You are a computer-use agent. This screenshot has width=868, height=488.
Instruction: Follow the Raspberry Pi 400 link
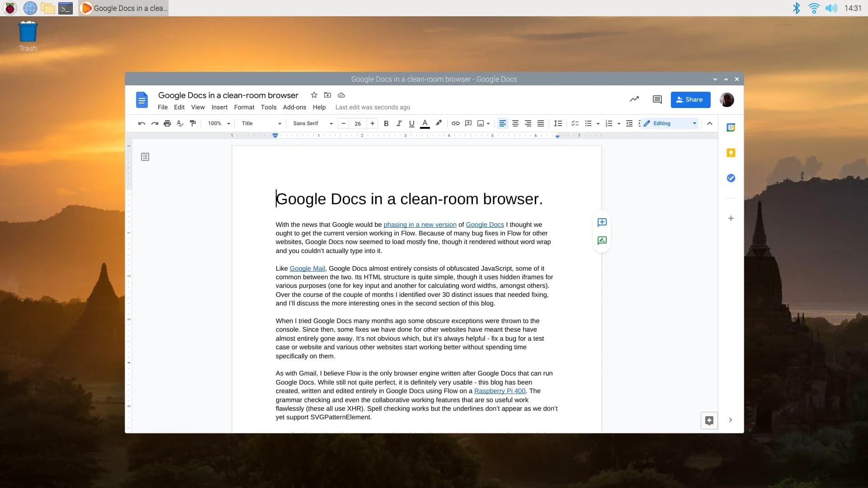point(500,391)
